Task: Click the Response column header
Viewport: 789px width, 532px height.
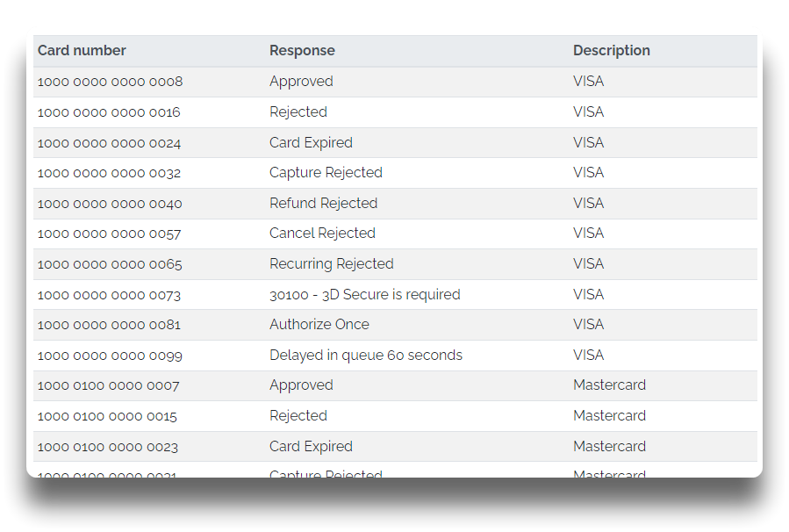Action: click(302, 50)
